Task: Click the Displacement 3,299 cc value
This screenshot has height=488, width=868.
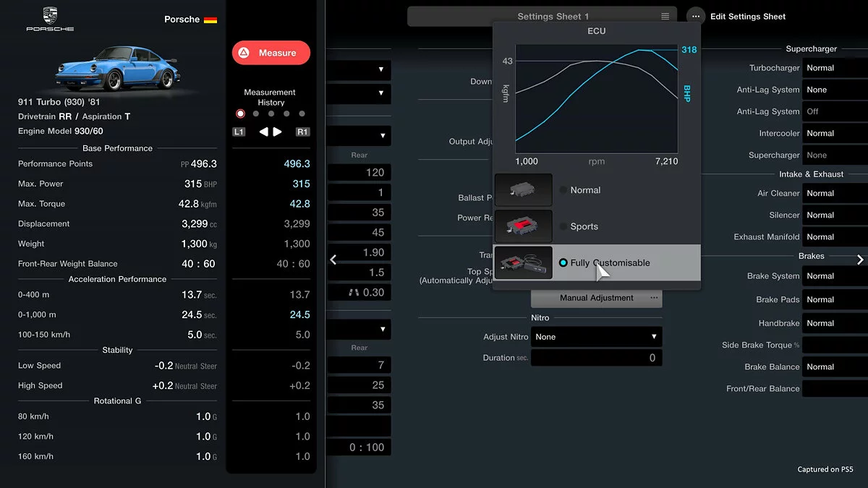Action: click(199, 224)
